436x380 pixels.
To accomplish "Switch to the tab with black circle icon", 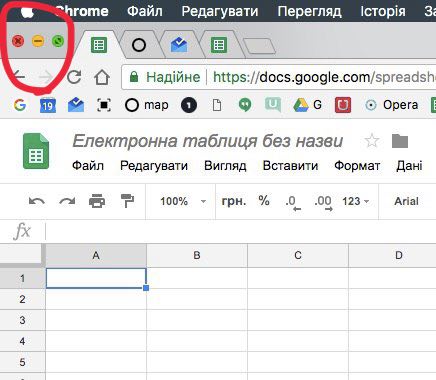I will click(x=139, y=45).
